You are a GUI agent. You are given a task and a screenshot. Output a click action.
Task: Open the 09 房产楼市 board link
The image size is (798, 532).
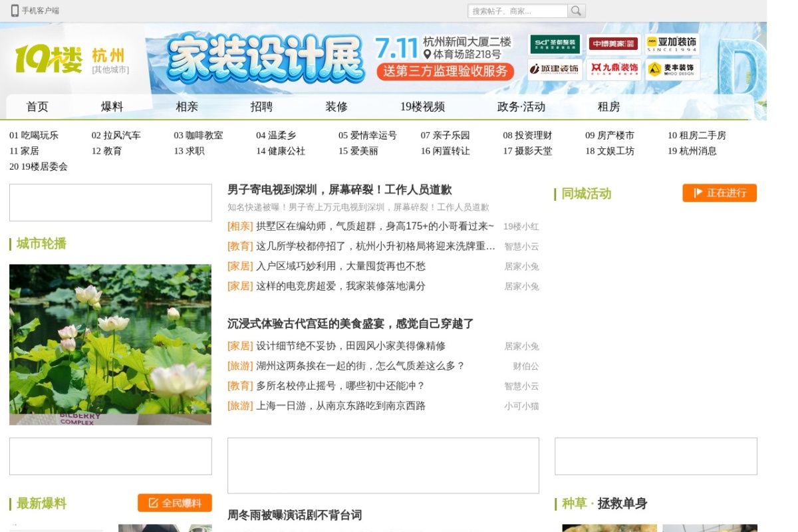pyautogui.click(x=610, y=136)
